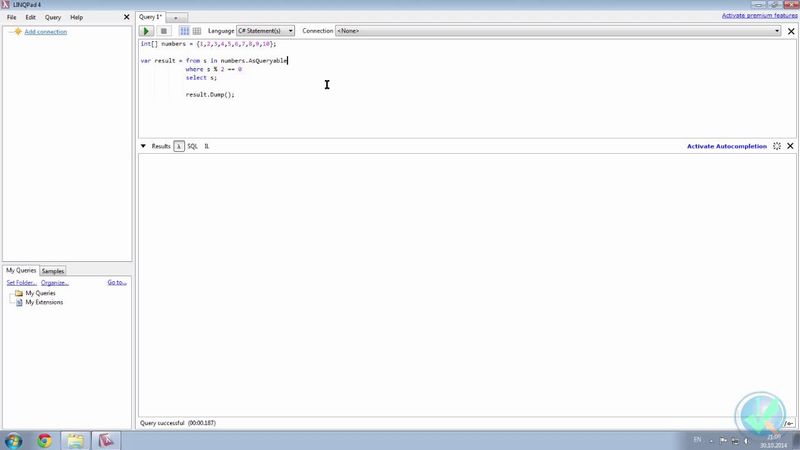Click the Set Folder link
Viewport: 800px width, 450px height.
point(21,283)
